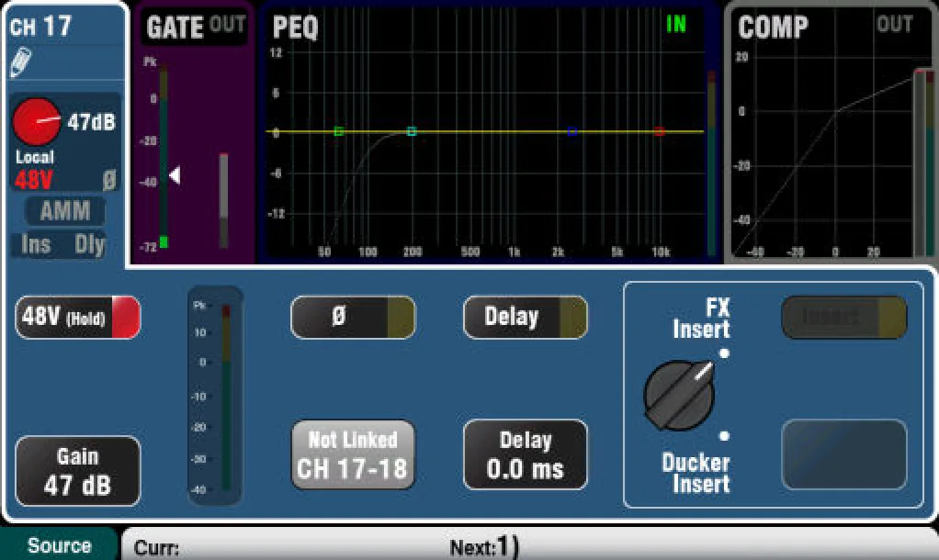Click the Source tab at bottom
The width and height of the screenshot is (939, 560).
coord(60,545)
